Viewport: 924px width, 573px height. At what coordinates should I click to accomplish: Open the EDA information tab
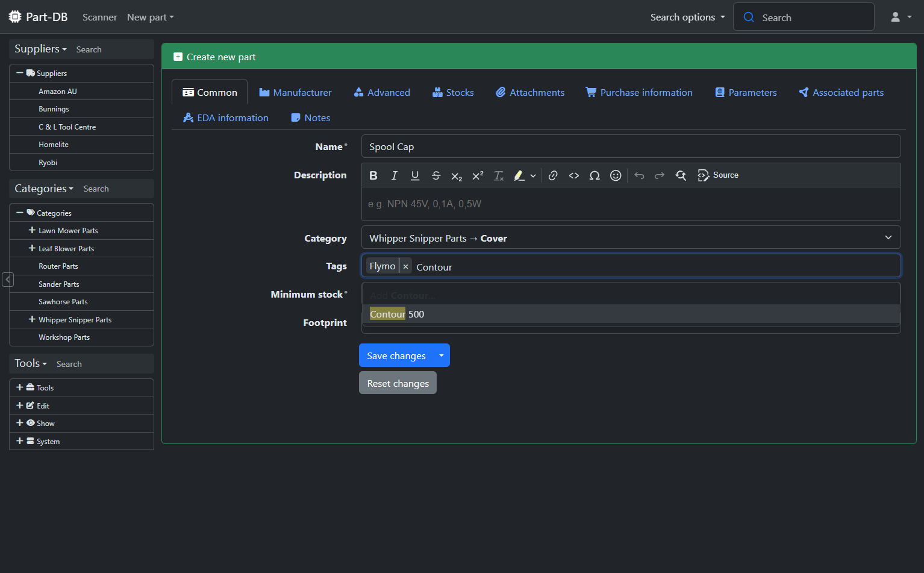(226, 117)
